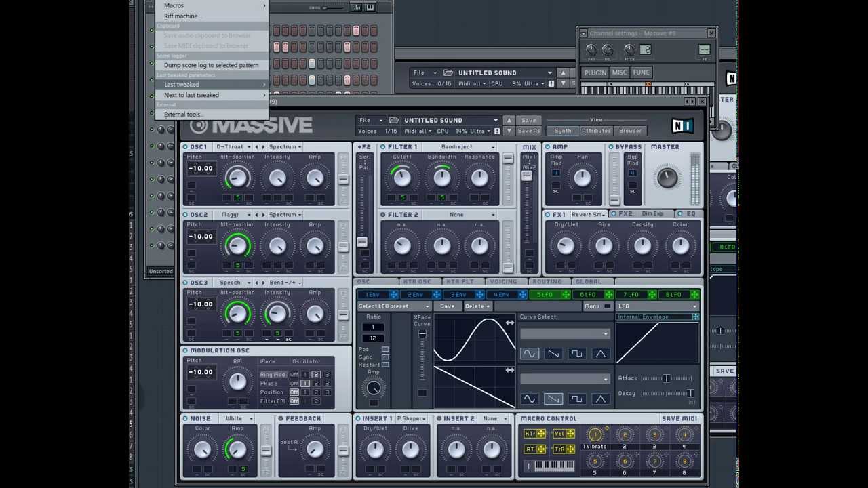The width and height of the screenshot is (868, 488).
Task: Select the sine curve in the lower Curve Select
Action: pyautogui.click(x=530, y=399)
